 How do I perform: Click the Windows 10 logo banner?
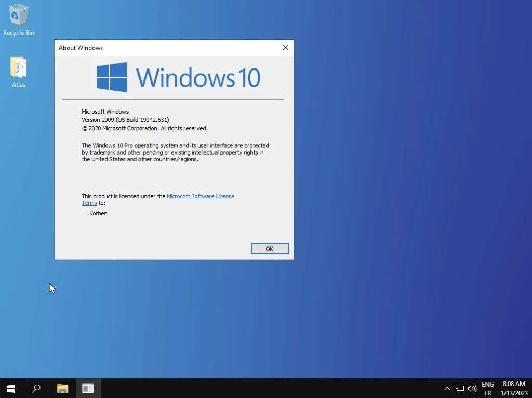point(179,77)
